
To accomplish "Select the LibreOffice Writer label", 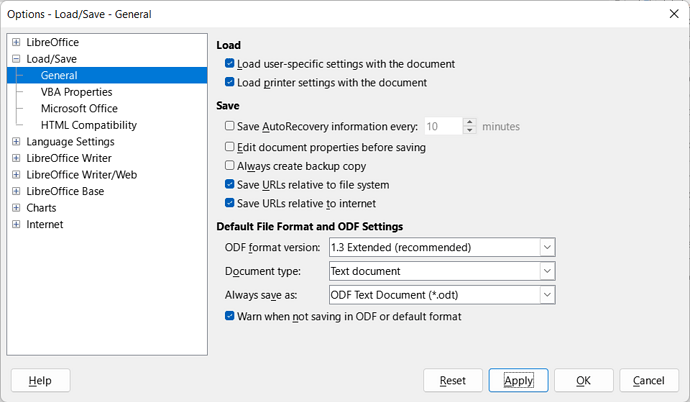I will (69, 158).
